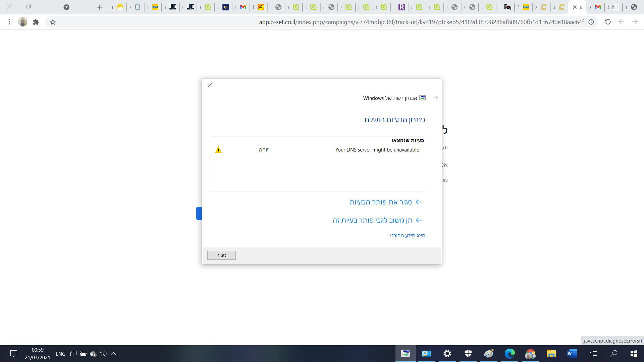Viewport: 644px width, 362px height.
Task: Click the סגור button in the dialog
Action: pos(221,255)
